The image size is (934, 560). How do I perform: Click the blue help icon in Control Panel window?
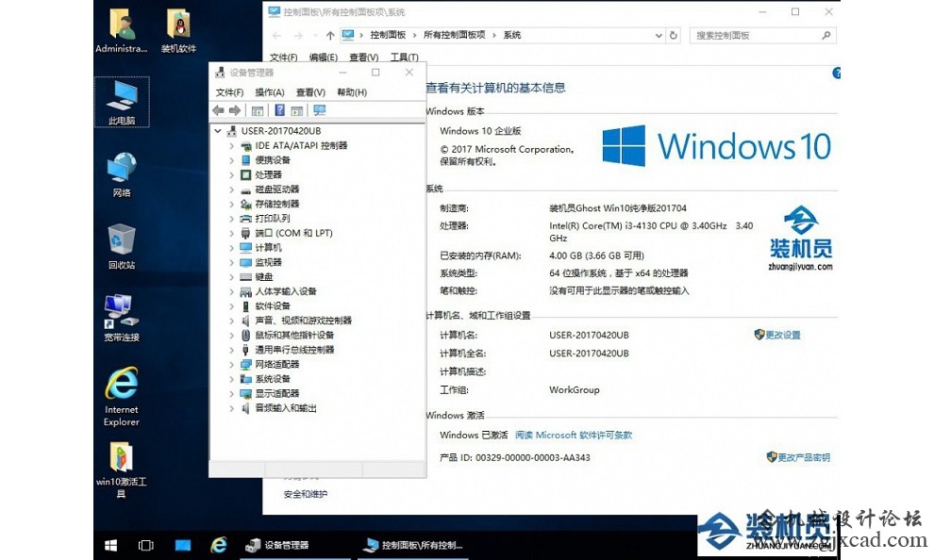click(x=836, y=74)
